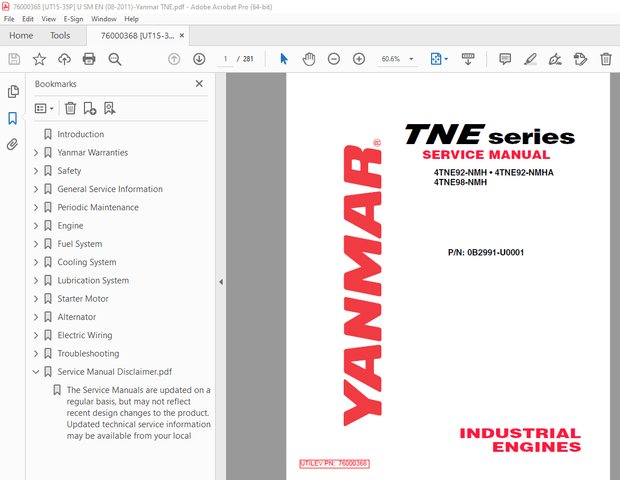
Task: Click the page number input field
Action: pyautogui.click(x=226, y=59)
